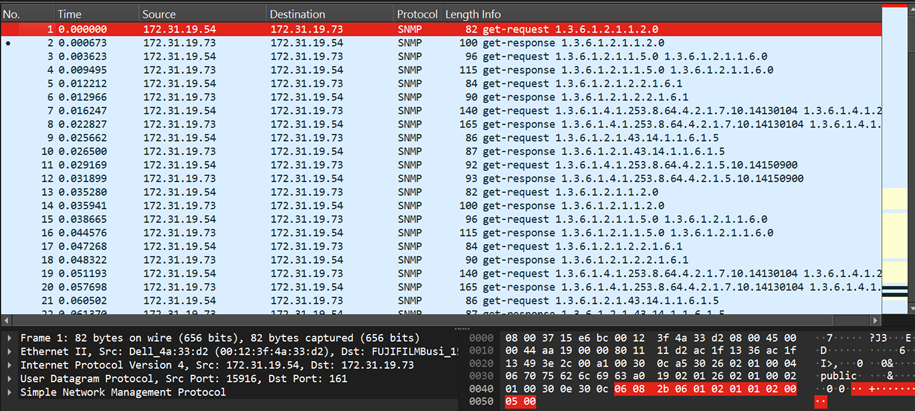Expand the Frame 1 details tree
Viewport: 915px width, 411px height.
point(10,339)
